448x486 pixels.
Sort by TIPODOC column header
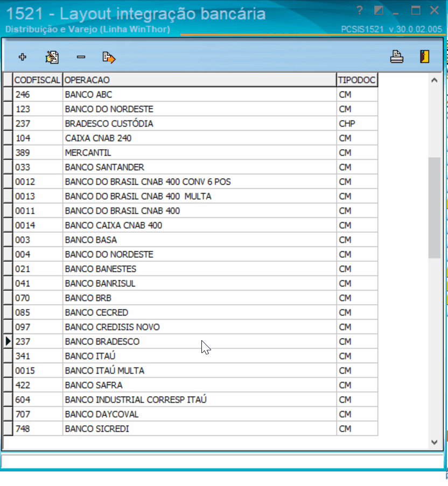click(x=357, y=80)
